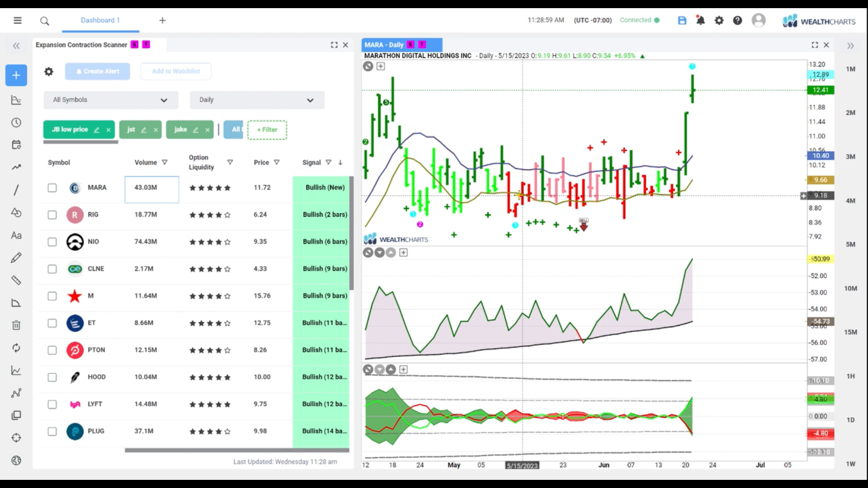Click the scanner table horizontal scrollbar
This screenshot has height=488, width=868.
(x=237, y=450)
